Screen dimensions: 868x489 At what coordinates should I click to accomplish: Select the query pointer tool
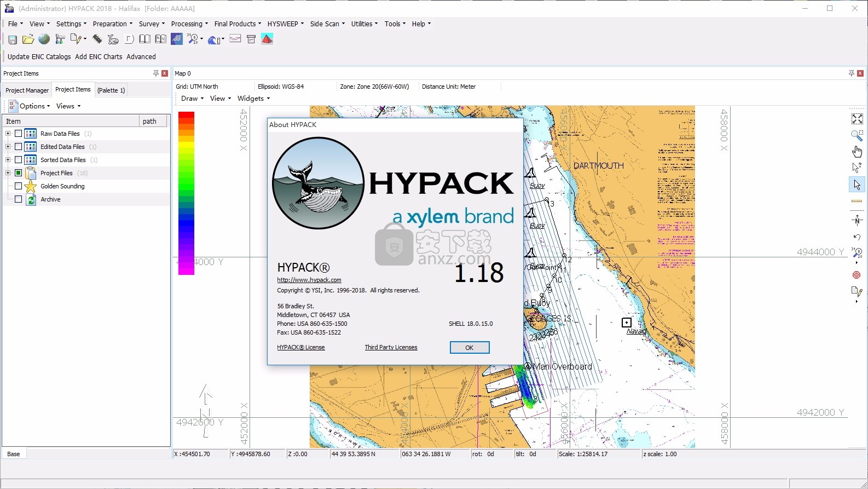pyautogui.click(x=857, y=168)
